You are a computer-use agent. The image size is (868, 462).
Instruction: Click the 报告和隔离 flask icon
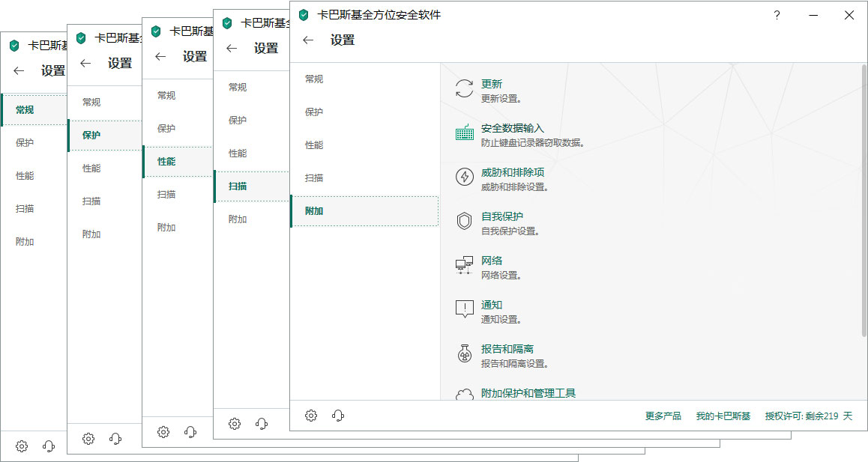465,353
